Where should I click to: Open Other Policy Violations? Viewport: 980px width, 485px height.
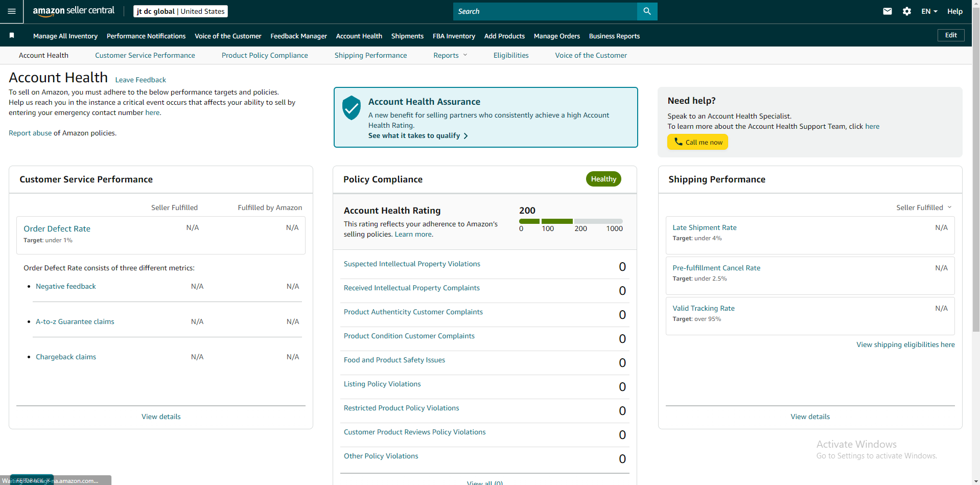tap(381, 456)
